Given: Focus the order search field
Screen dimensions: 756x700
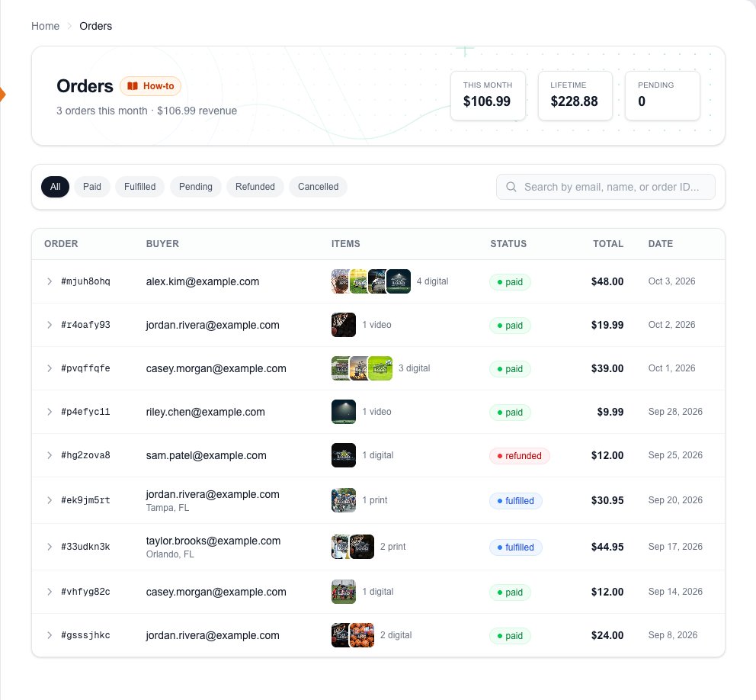Looking at the screenshot, I should click(x=606, y=187).
